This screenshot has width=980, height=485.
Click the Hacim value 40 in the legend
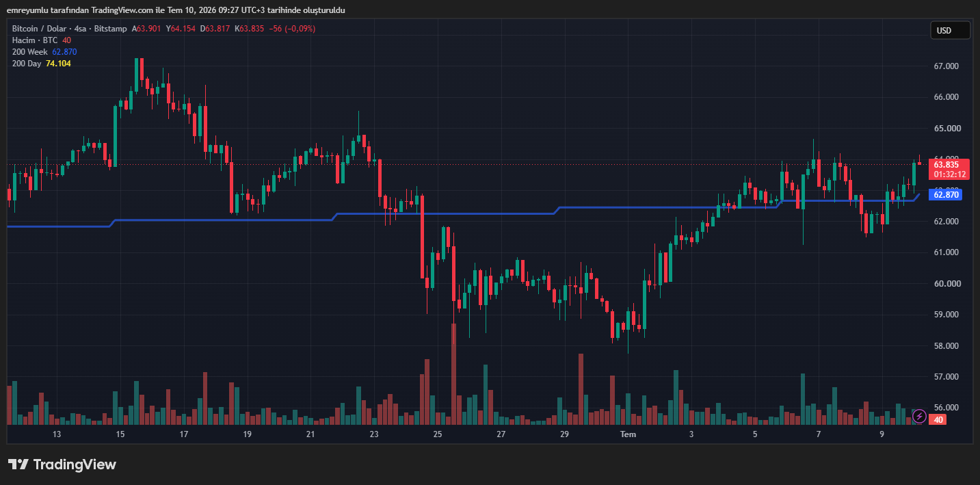pos(66,40)
